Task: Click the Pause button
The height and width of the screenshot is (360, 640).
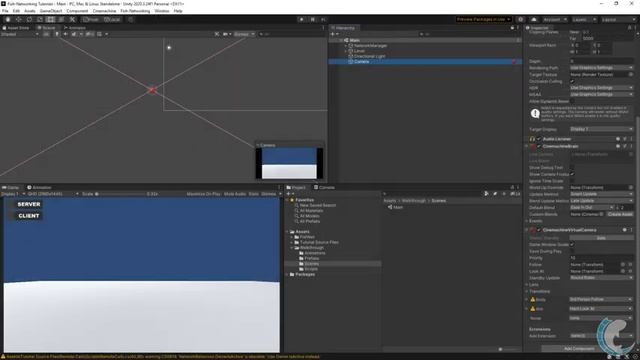Action: click(x=313, y=19)
